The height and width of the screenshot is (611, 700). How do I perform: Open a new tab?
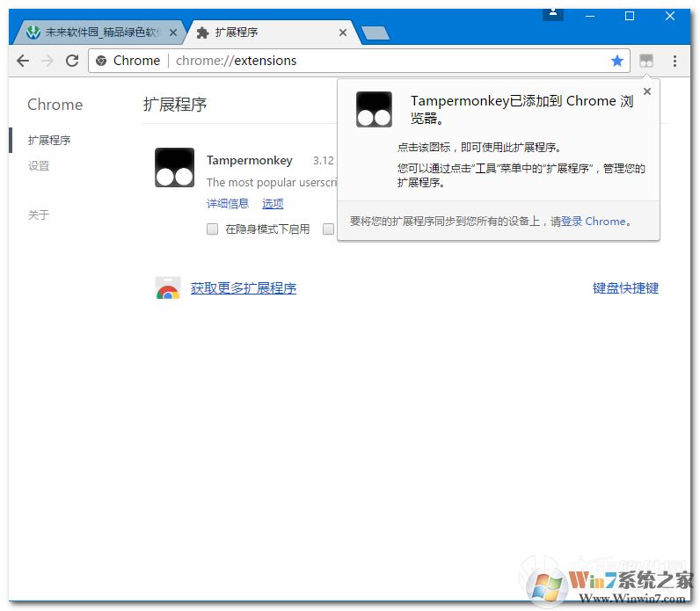(x=376, y=33)
